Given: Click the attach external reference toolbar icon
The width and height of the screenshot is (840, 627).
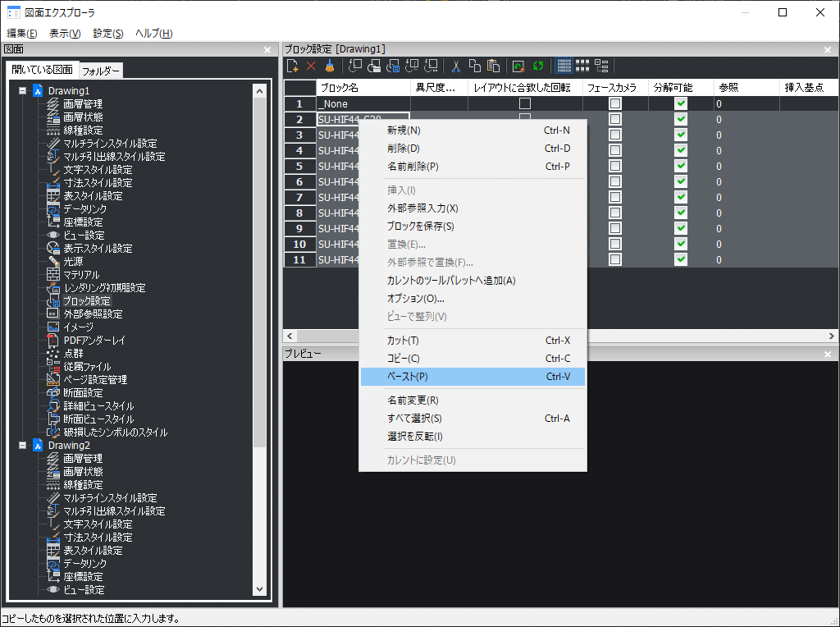Looking at the screenshot, I should tap(374, 66).
